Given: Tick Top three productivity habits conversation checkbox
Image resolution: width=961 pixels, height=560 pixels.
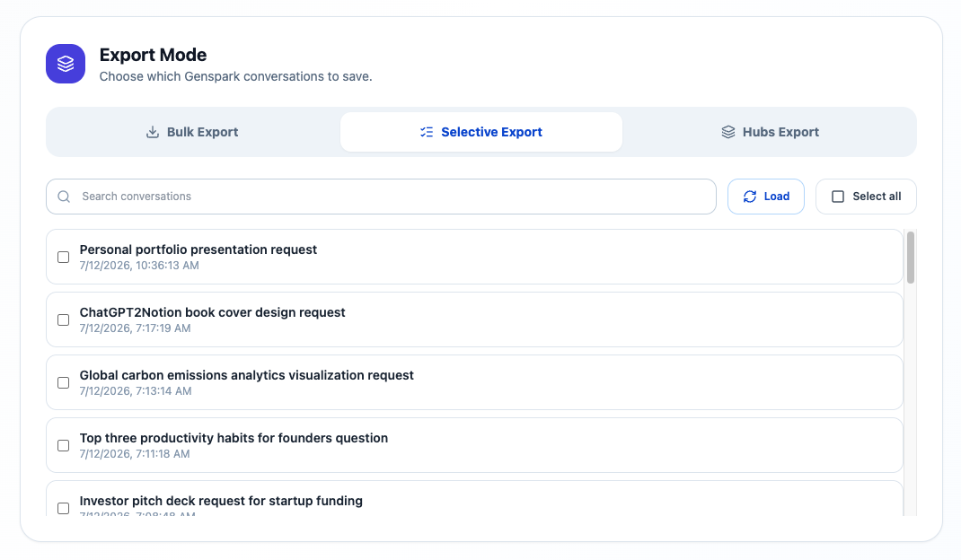Looking at the screenshot, I should pyautogui.click(x=63, y=445).
